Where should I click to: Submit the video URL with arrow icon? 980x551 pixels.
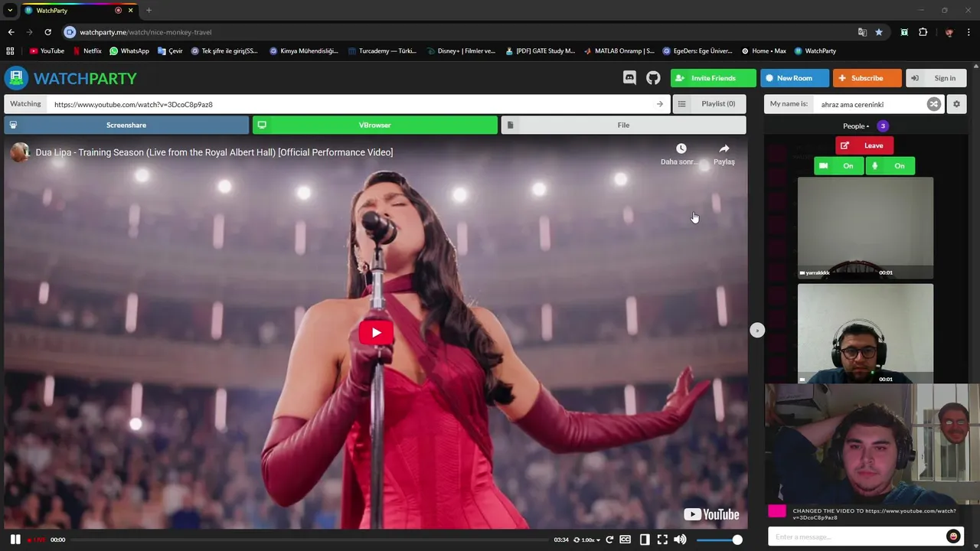pyautogui.click(x=660, y=104)
